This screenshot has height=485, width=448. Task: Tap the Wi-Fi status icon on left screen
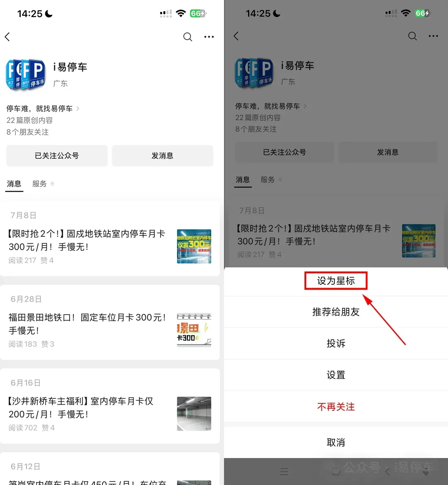click(x=180, y=13)
